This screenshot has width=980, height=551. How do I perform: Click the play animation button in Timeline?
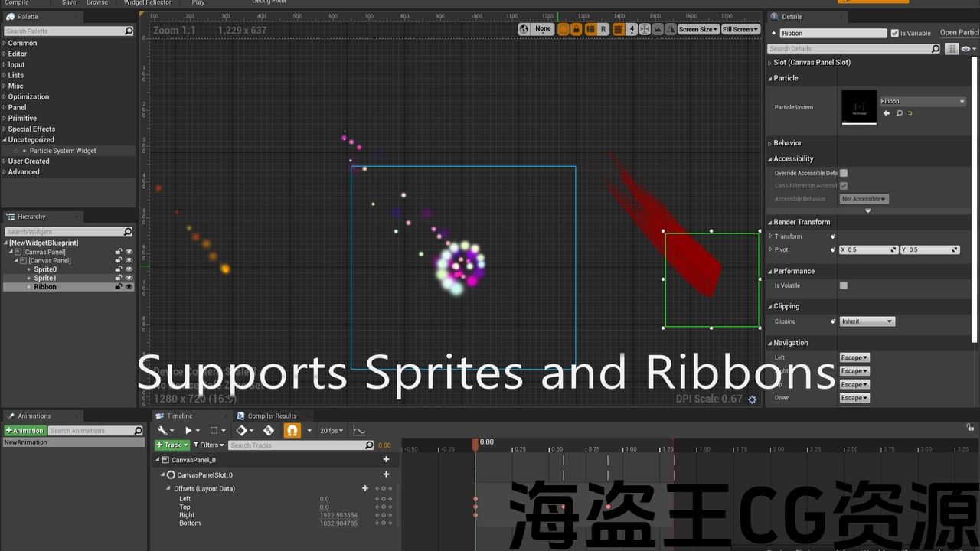(188, 431)
